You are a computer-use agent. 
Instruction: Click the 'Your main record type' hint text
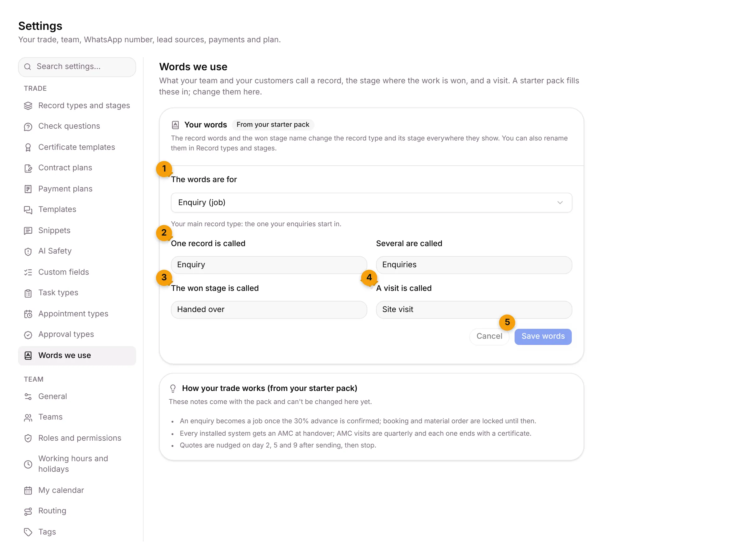coord(256,224)
